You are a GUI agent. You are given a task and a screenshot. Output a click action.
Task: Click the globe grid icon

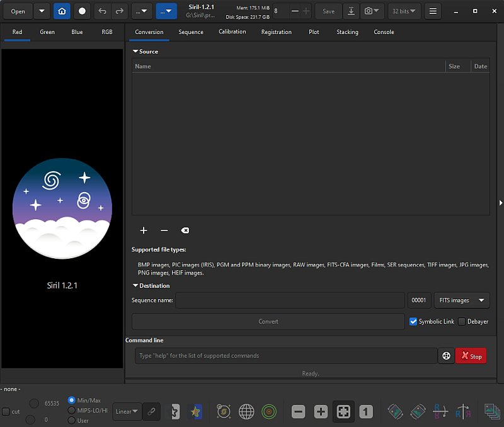click(x=246, y=411)
